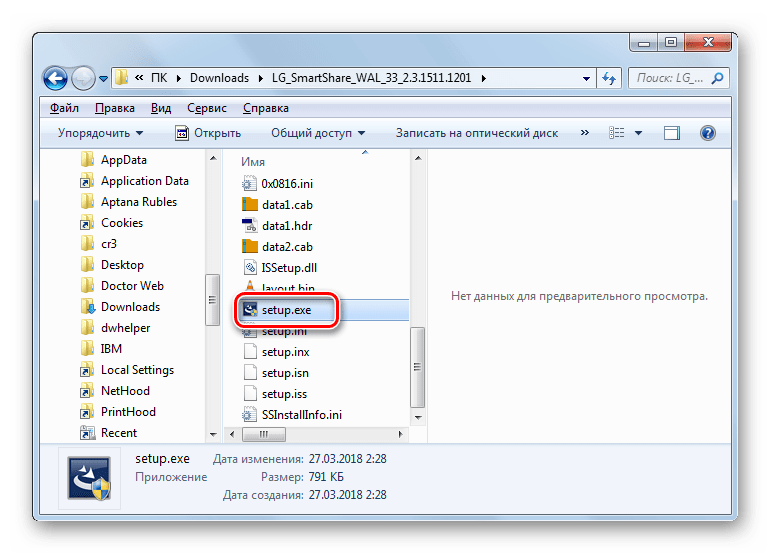Viewport: 771px width, 554px height.
Task: Open the Правка menu
Action: click(115, 108)
